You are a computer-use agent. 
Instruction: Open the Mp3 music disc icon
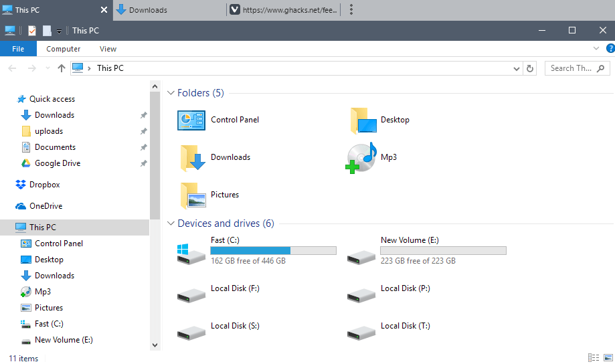tap(361, 158)
